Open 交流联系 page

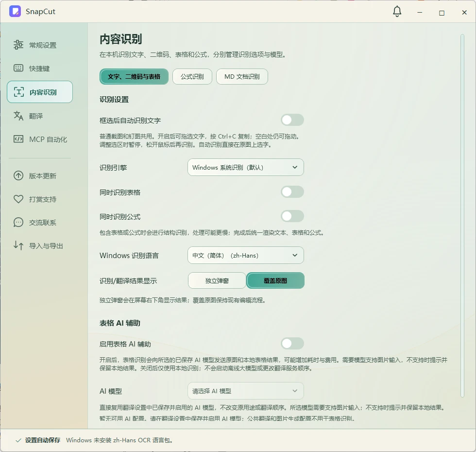pos(40,223)
